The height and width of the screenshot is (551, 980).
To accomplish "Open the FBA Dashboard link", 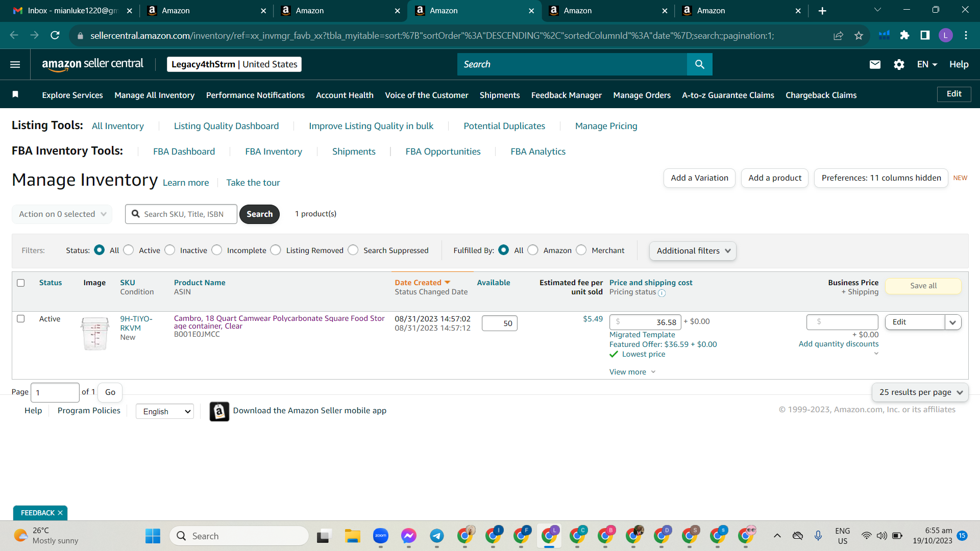I will [x=184, y=152].
